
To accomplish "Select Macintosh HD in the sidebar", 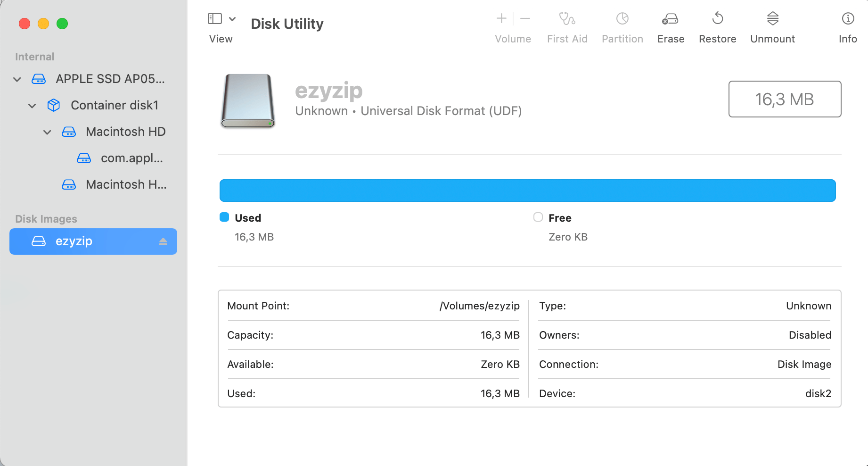I will 125,132.
